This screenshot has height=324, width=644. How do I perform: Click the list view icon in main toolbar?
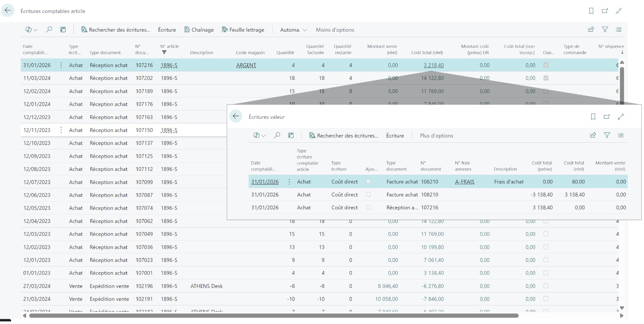click(x=619, y=30)
